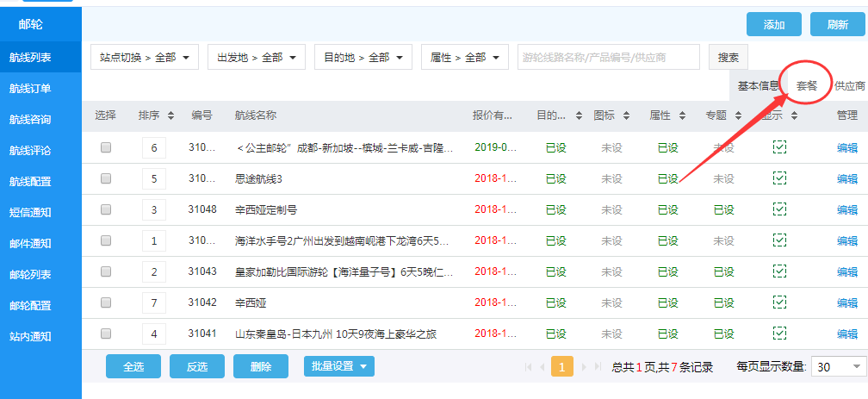This screenshot has width=868, height=399.
Task: Switch to the 套餐 tab
Action: 807,85
